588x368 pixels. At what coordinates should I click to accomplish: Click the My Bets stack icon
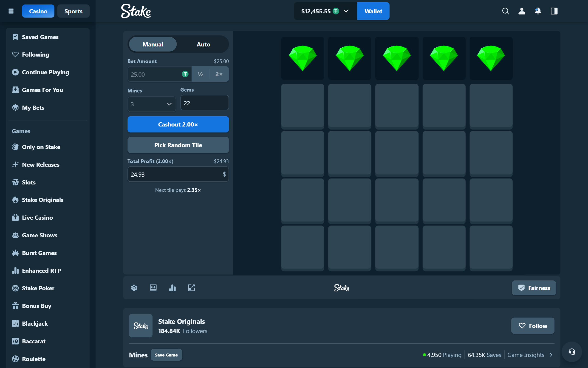pos(15,108)
